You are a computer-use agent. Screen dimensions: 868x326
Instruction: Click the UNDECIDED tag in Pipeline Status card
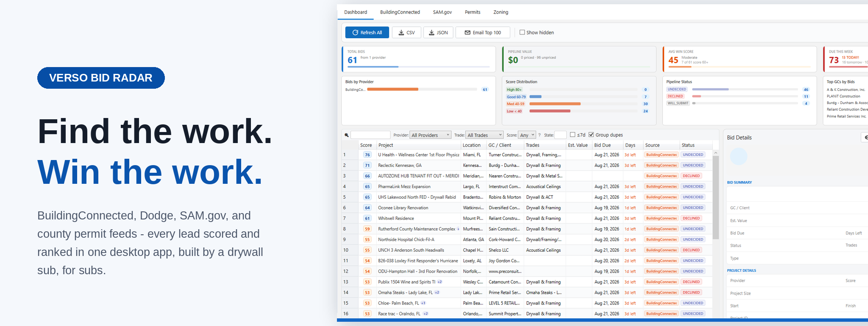[x=677, y=90]
